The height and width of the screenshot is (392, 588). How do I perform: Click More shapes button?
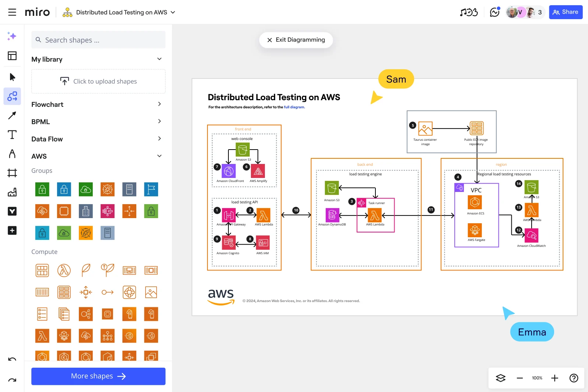98,376
